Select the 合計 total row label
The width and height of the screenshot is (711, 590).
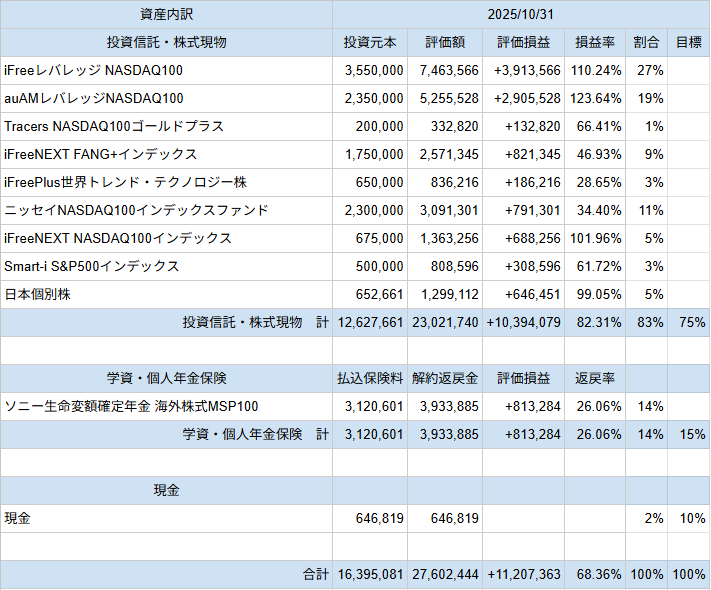pyautogui.click(x=315, y=575)
